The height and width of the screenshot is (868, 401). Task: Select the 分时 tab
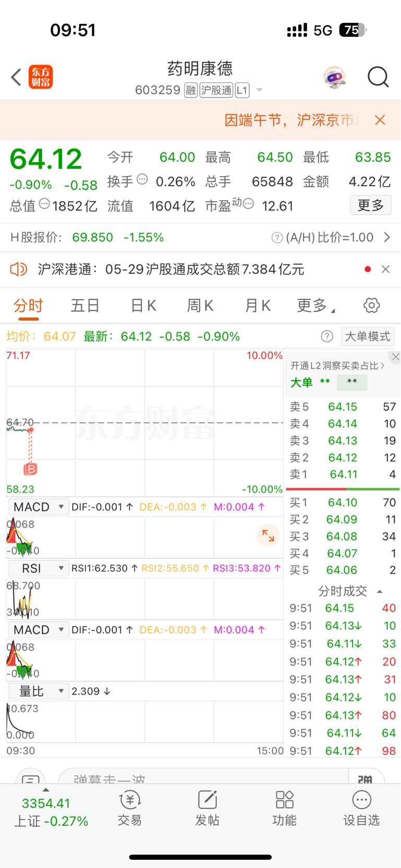(29, 305)
